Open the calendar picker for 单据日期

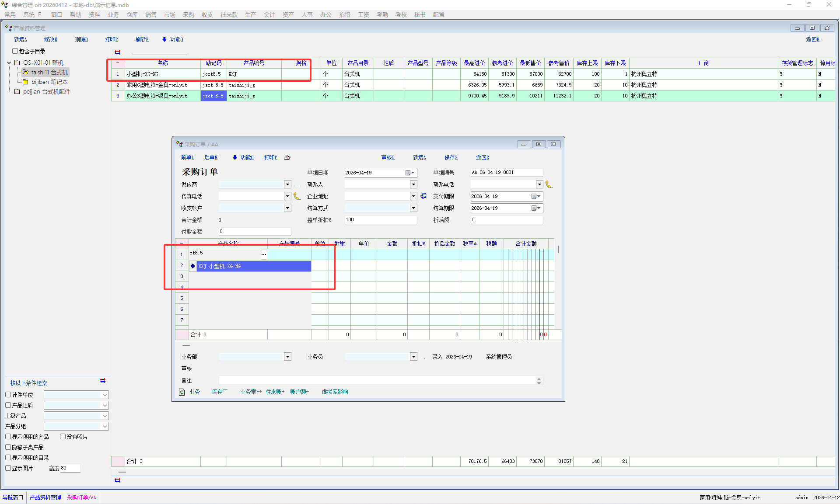[x=410, y=173]
